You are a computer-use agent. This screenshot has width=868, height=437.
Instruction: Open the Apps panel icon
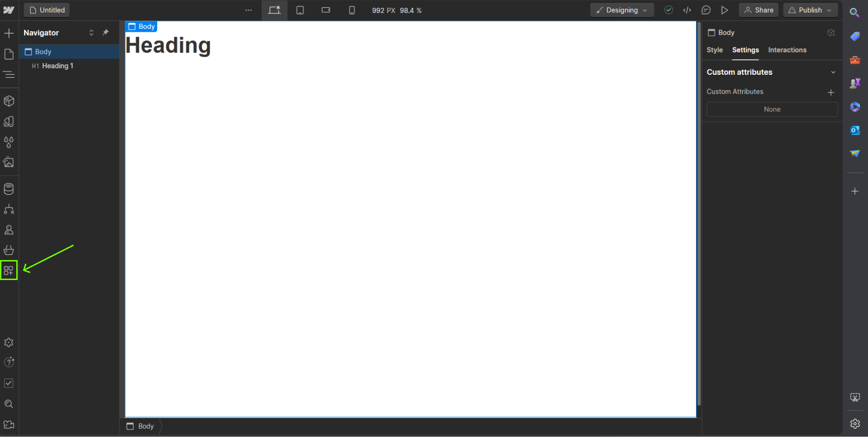[x=9, y=270]
